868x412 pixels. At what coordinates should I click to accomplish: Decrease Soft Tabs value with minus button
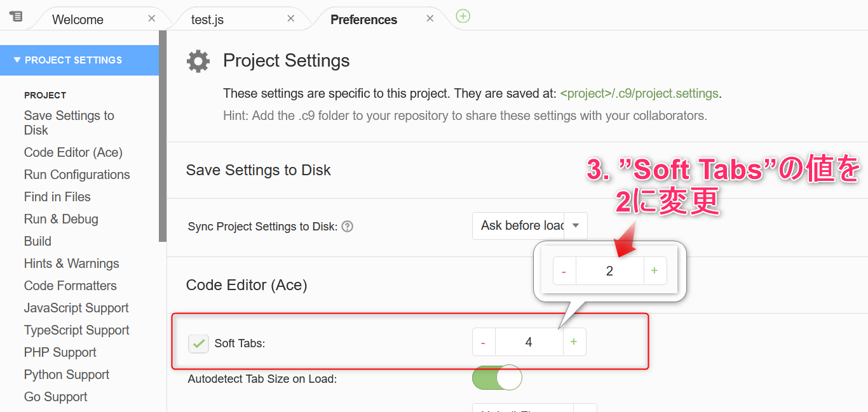click(484, 342)
